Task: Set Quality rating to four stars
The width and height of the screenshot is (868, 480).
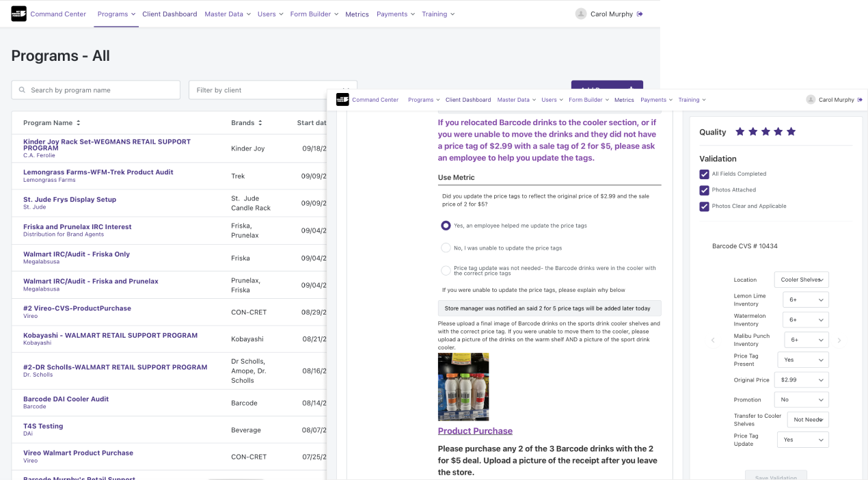Action: pos(778,132)
